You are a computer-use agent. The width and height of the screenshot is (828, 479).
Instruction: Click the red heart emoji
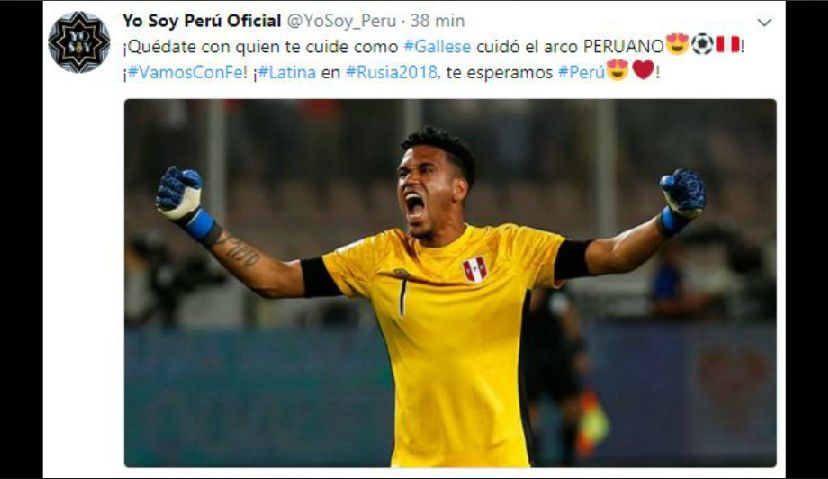click(x=643, y=70)
